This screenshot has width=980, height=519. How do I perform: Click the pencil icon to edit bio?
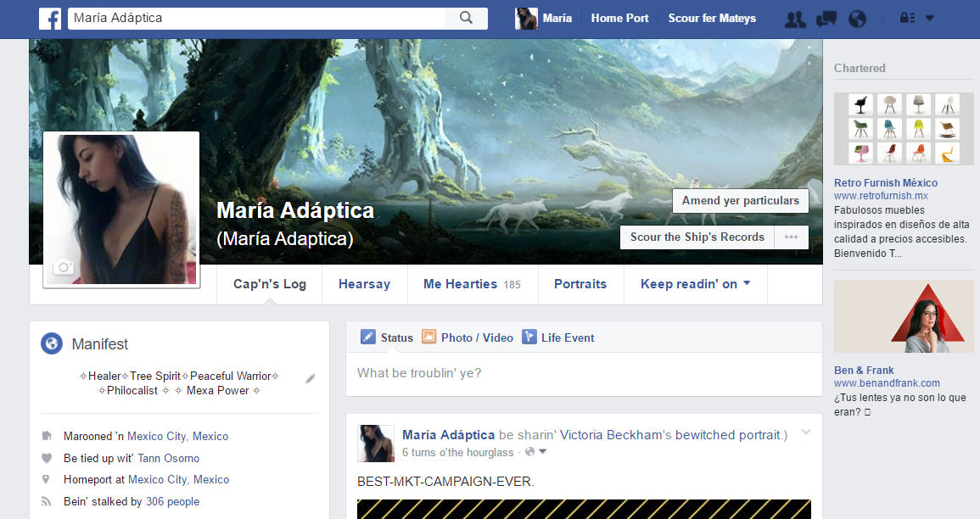click(x=311, y=378)
